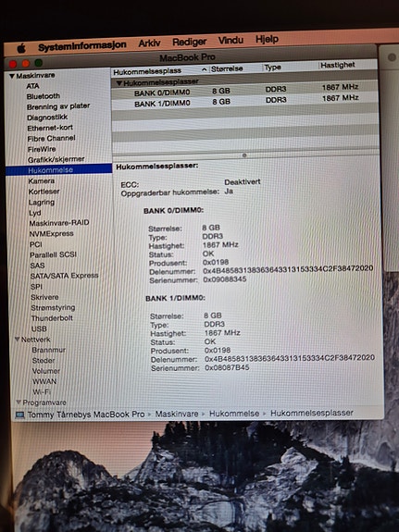The image size is (399, 532).
Task: Select Diagnostikk in the sidebar
Action: (x=47, y=118)
